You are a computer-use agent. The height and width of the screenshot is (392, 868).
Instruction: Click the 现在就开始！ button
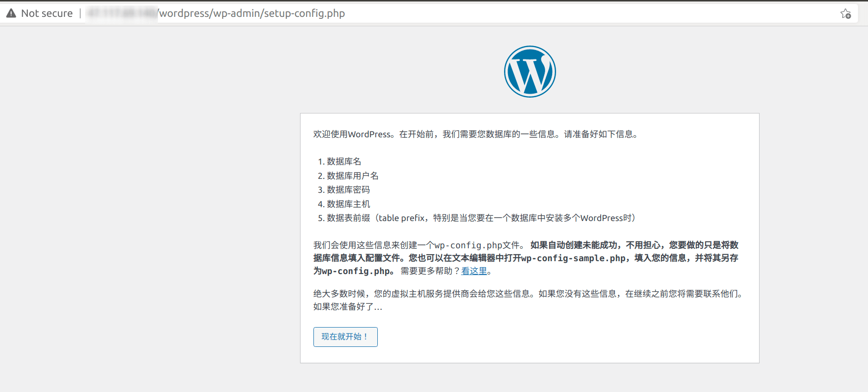point(345,337)
